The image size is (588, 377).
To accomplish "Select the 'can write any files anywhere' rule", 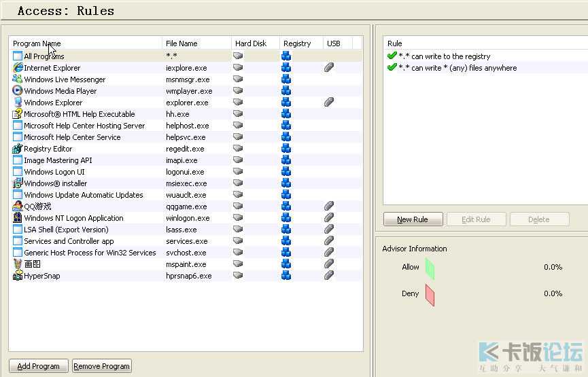I will click(x=457, y=68).
